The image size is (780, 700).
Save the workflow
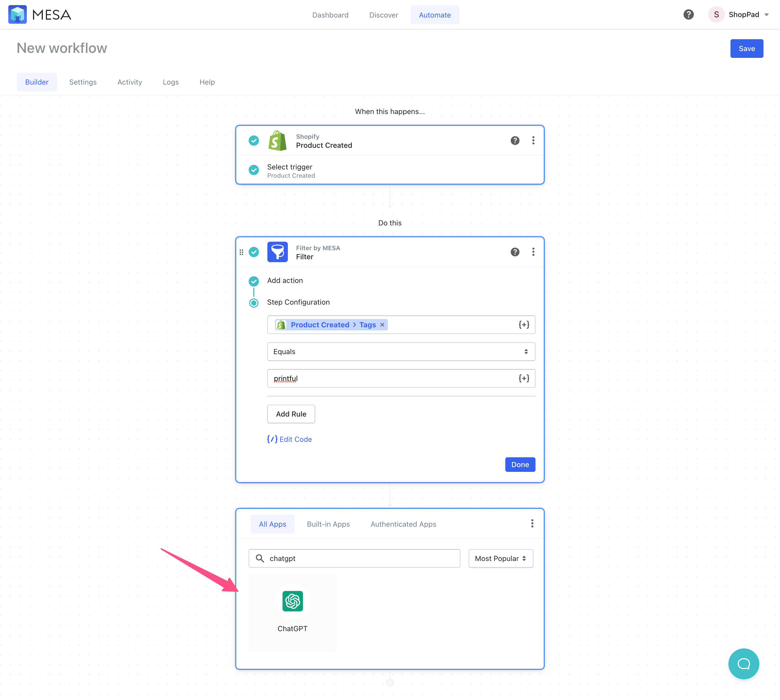pos(746,48)
